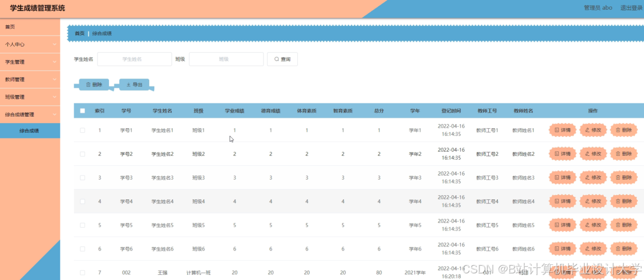Open 详情 for row 学号4

tap(562, 201)
